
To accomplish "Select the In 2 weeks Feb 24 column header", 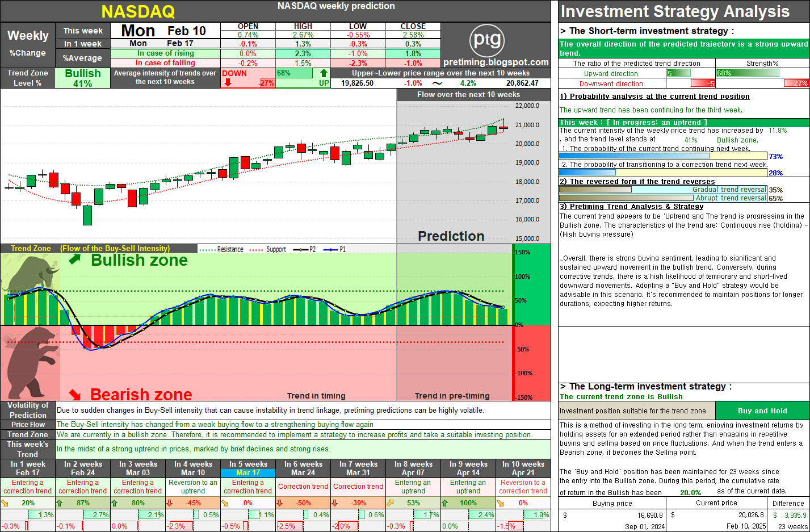I will tap(83, 468).
